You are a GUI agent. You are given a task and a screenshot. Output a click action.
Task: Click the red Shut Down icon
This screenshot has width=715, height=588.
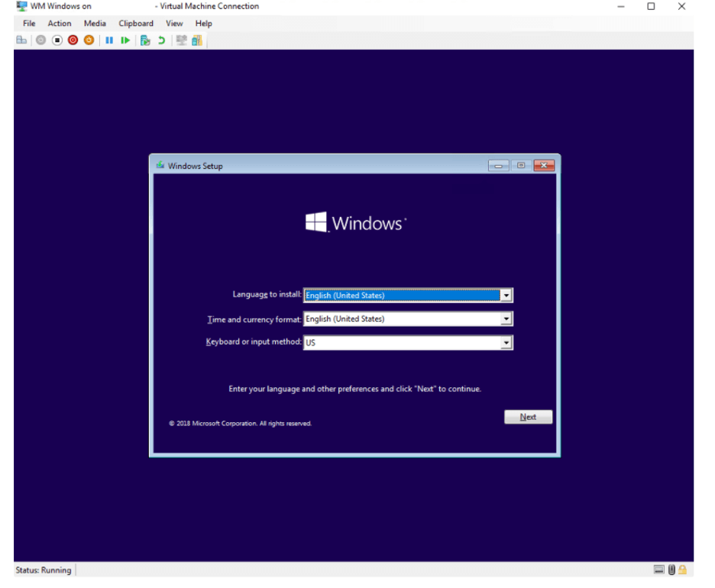[73, 40]
